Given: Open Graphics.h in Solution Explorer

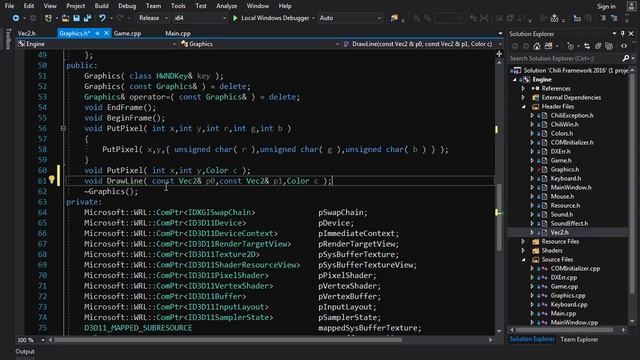Looking at the screenshot, I should [564, 169].
